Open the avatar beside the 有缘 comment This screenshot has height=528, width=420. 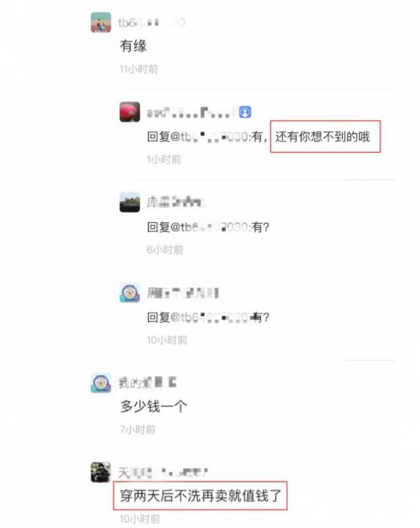coord(100,22)
